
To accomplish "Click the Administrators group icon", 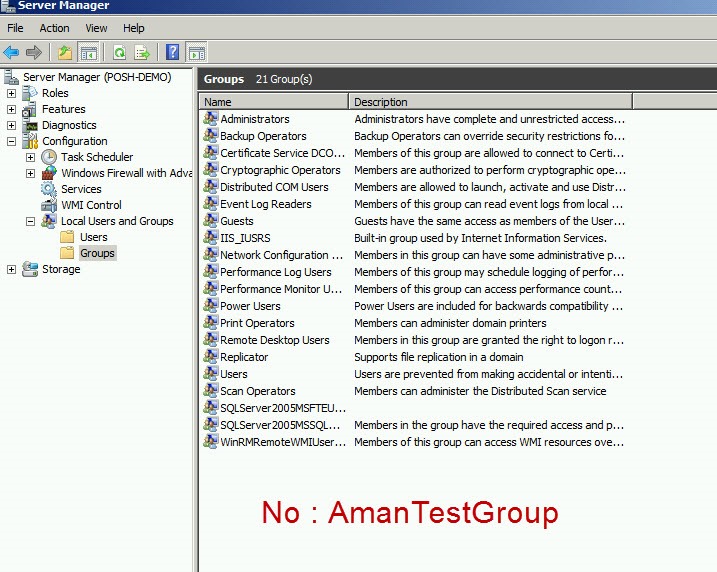I will (x=210, y=119).
